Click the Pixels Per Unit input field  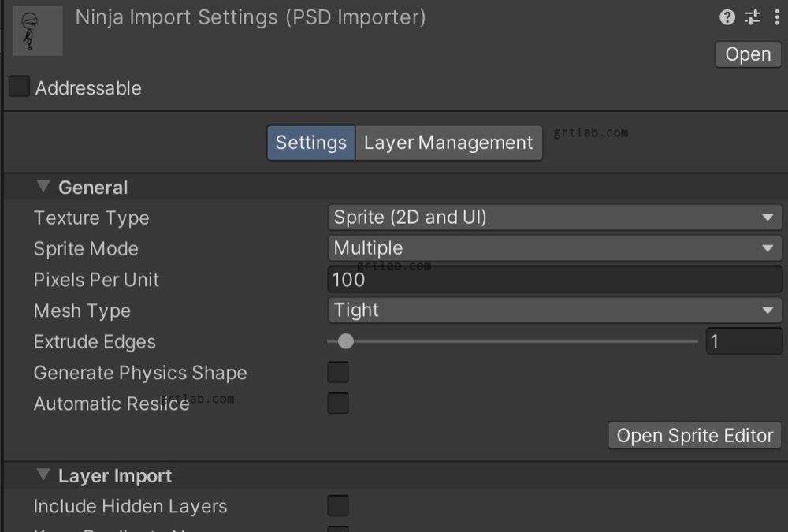[555, 279]
